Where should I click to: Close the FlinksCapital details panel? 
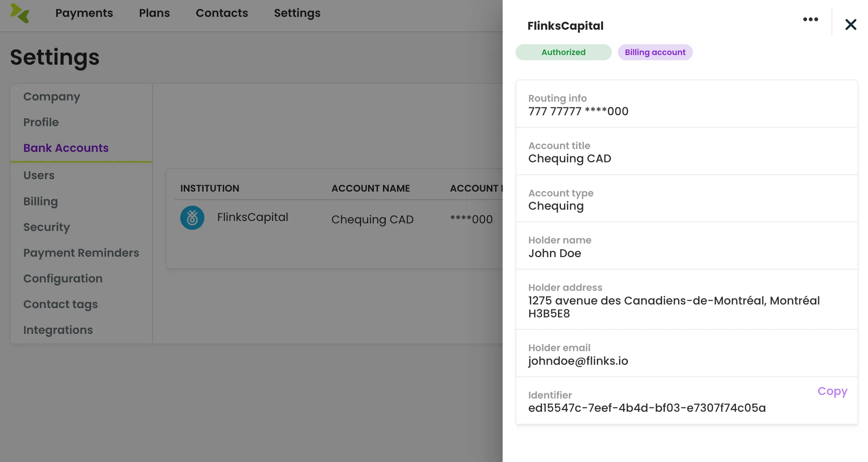(850, 25)
